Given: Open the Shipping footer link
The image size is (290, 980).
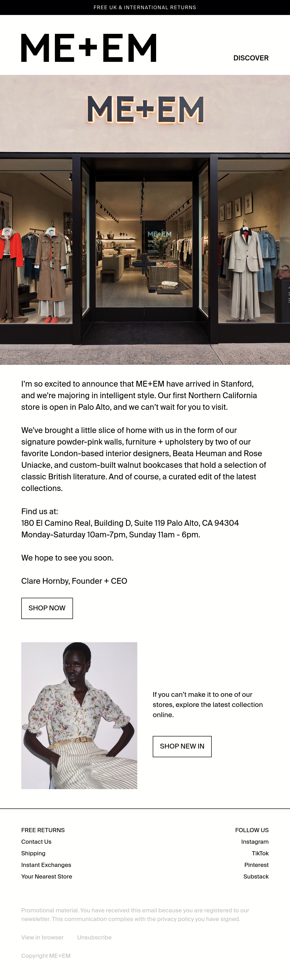Looking at the screenshot, I should [33, 853].
